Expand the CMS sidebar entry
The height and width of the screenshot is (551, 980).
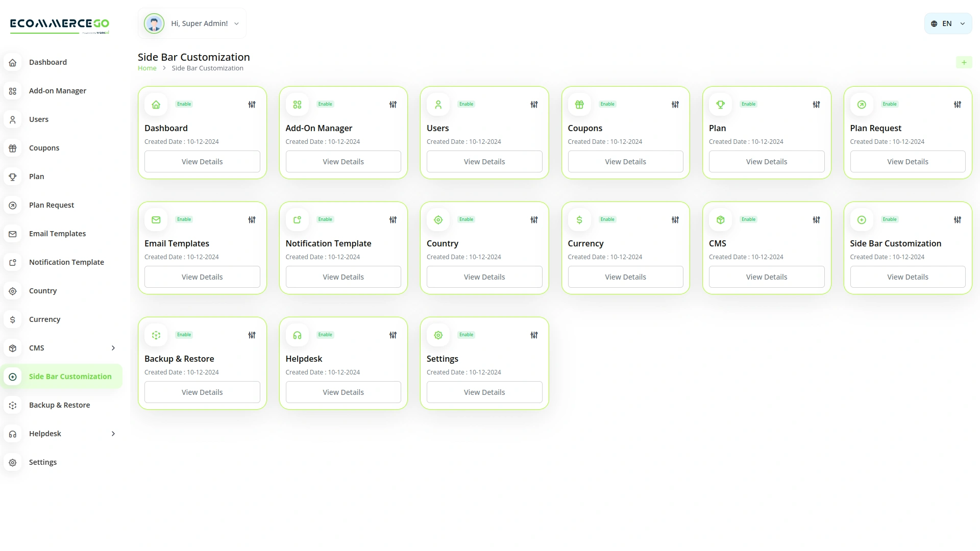(x=113, y=348)
